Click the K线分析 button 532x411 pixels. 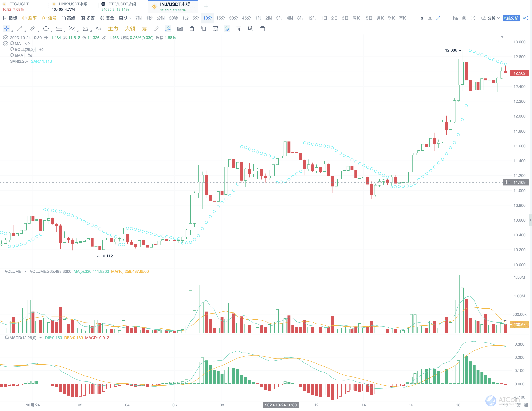point(511,18)
